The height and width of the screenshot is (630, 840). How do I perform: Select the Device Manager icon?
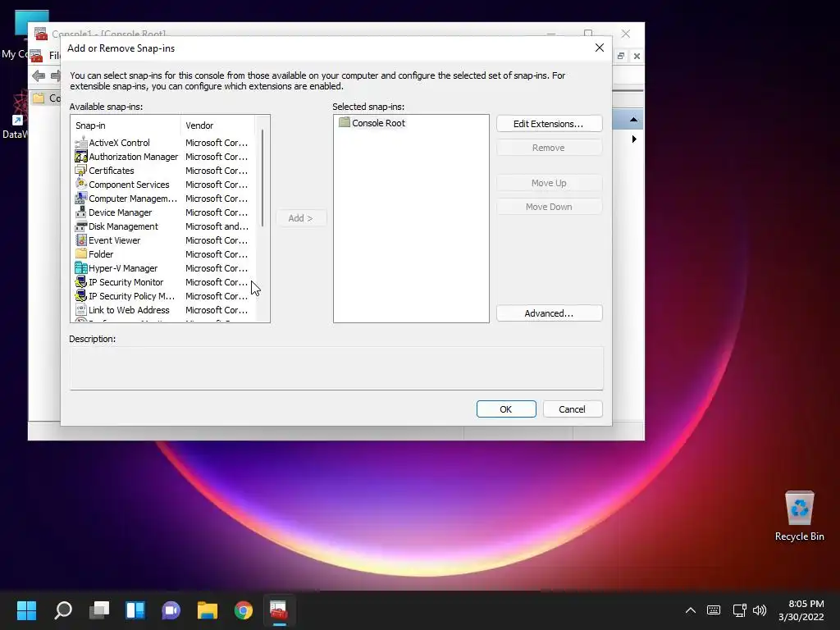click(81, 212)
